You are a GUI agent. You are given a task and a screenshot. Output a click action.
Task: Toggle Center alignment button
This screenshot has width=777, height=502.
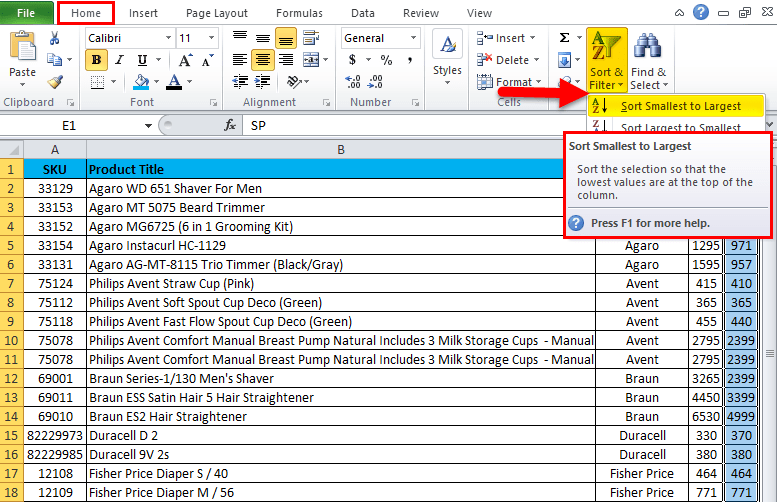(x=263, y=60)
